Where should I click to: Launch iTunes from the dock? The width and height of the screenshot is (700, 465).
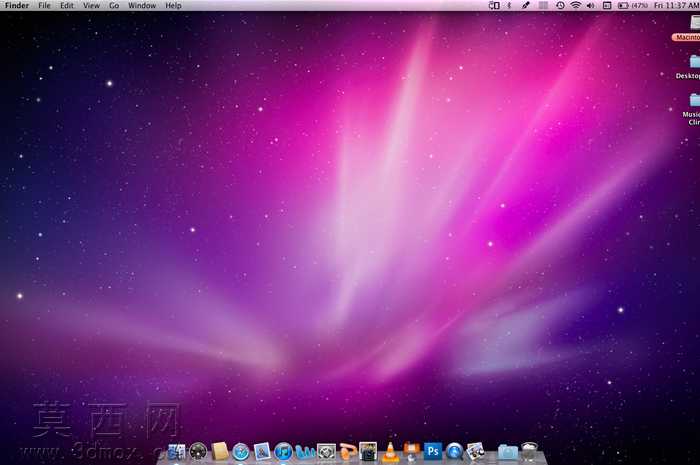(283, 452)
